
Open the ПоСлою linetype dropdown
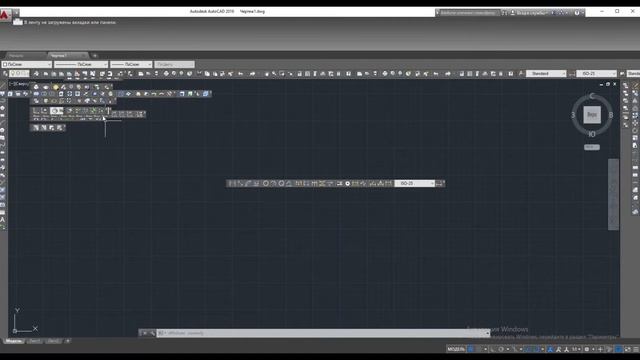[x=81, y=64]
